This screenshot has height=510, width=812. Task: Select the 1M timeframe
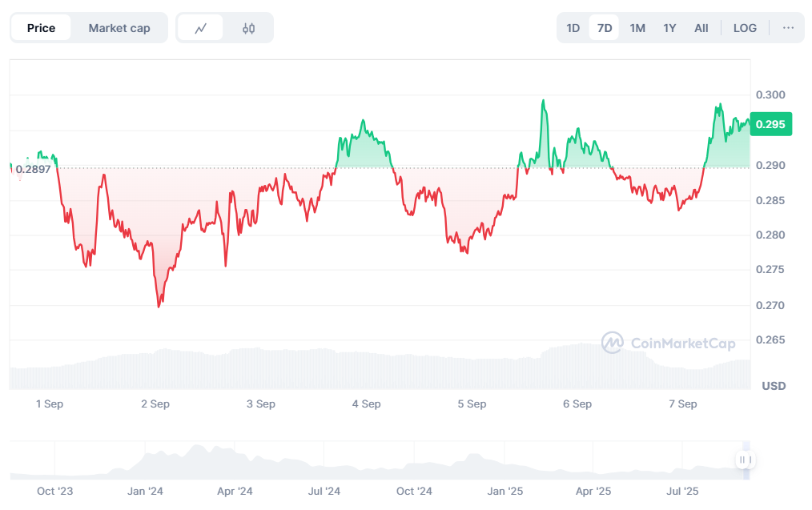click(637, 27)
